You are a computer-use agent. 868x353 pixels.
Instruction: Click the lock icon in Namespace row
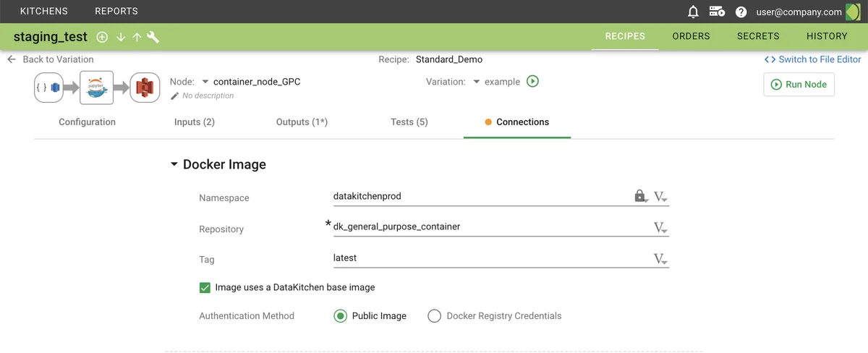tap(639, 196)
